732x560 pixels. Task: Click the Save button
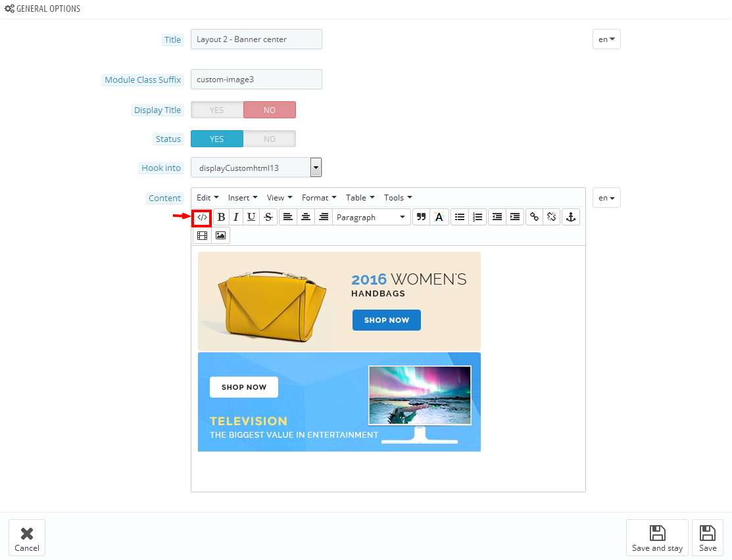pyautogui.click(x=708, y=538)
